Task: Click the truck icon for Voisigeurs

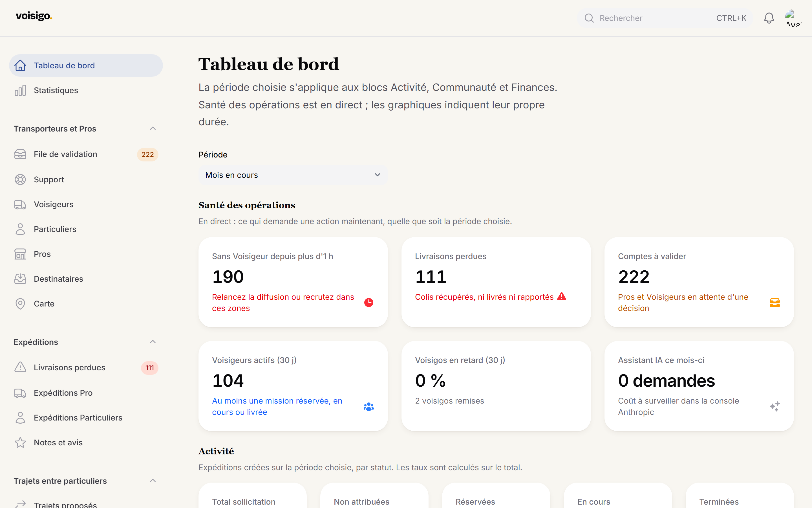Action: point(20,204)
